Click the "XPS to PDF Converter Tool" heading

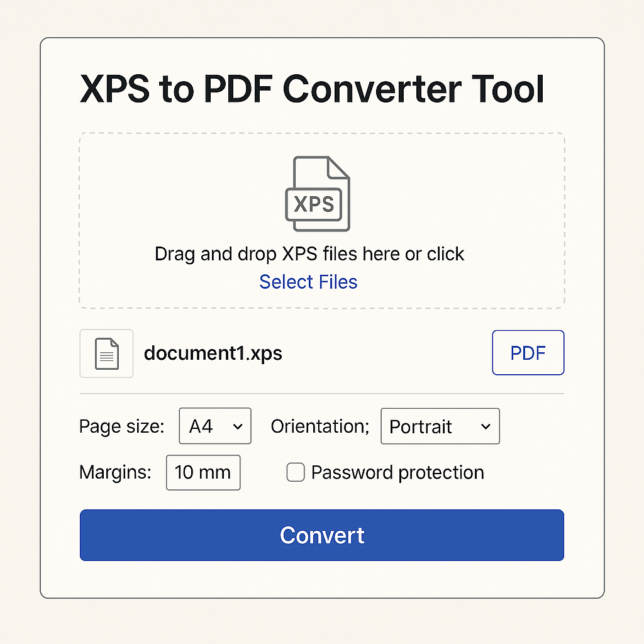coord(312,89)
